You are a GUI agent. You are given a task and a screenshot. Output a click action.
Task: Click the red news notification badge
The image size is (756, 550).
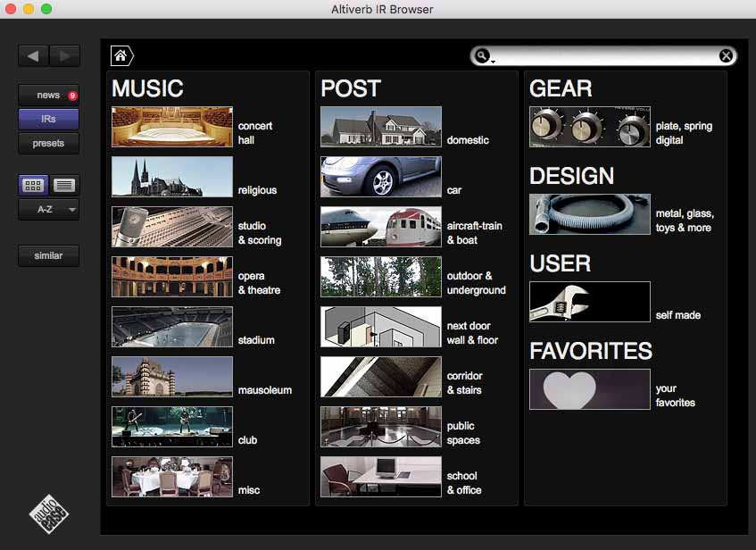click(72, 96)
